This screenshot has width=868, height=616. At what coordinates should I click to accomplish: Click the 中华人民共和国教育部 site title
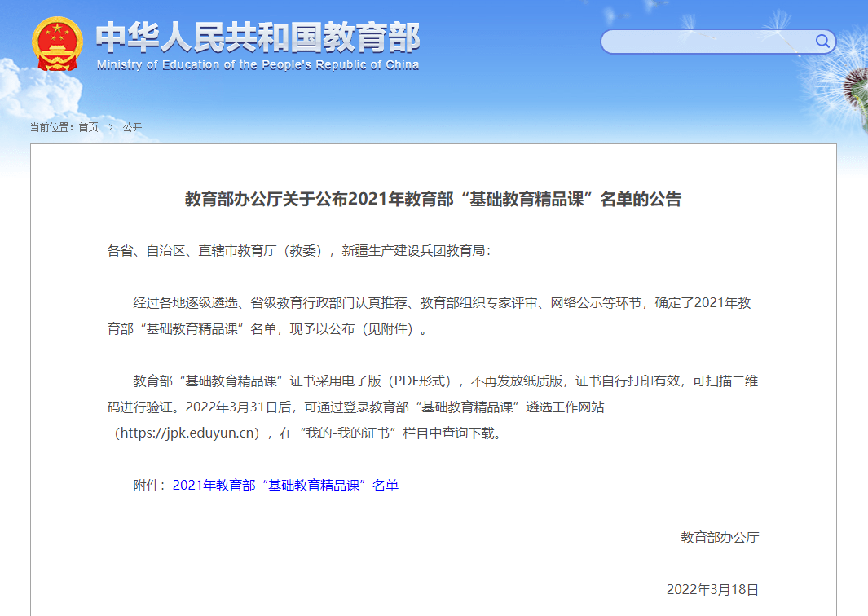point(258,37)
